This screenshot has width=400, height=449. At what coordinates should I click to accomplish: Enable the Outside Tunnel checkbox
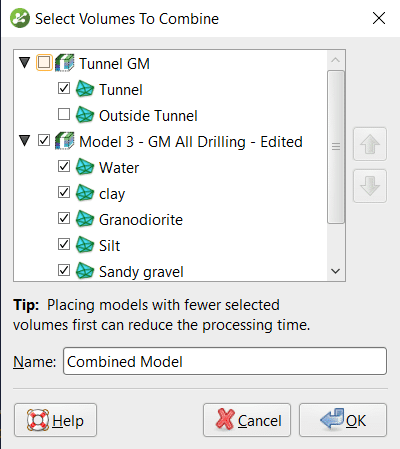64,114
